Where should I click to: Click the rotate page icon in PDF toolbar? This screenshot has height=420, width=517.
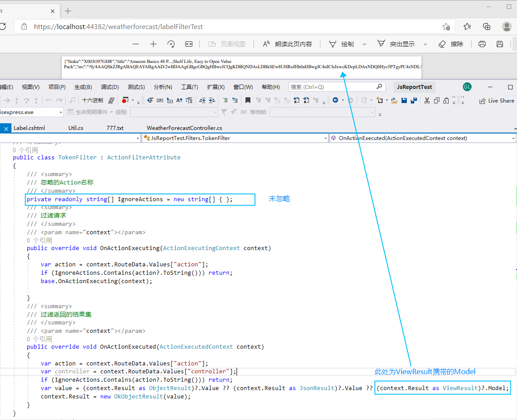[171, 44]
